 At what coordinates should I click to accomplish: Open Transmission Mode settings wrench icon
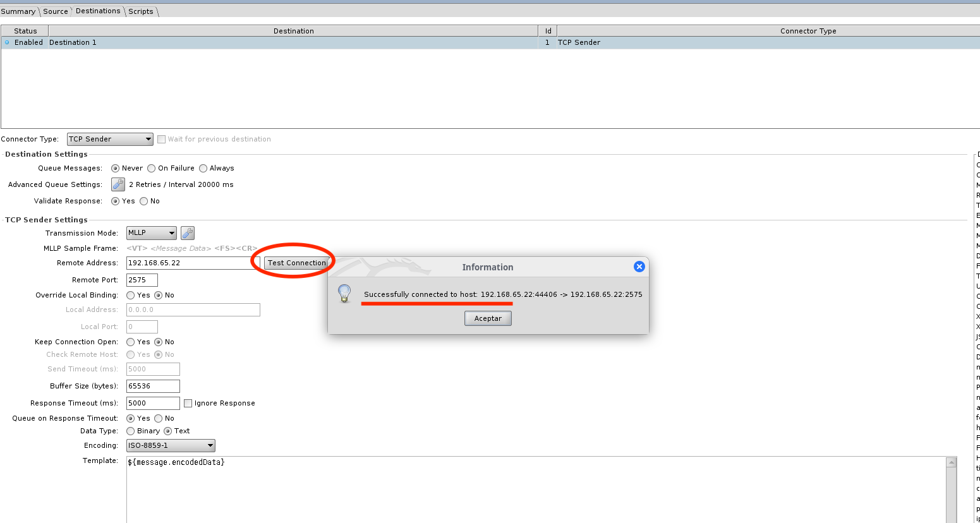tap(188, 233)
